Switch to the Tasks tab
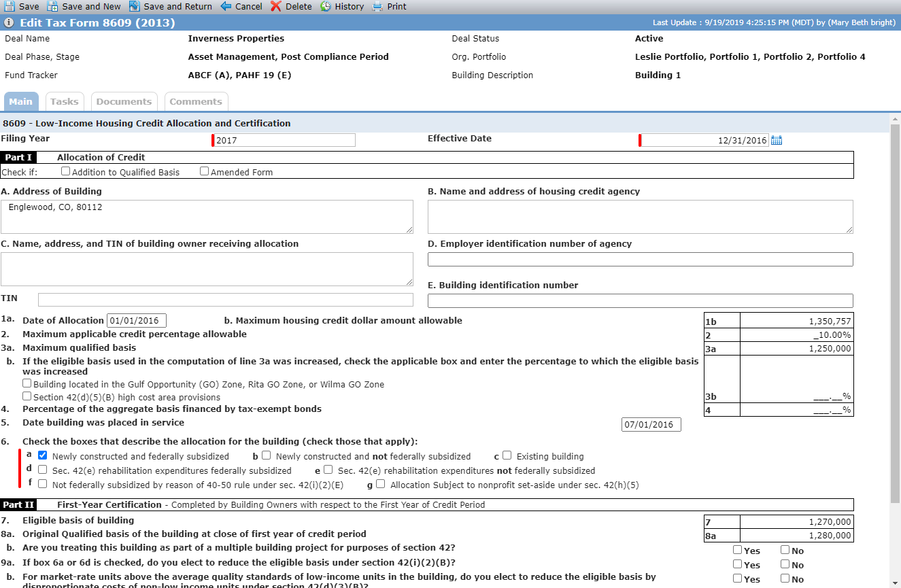 65,101
